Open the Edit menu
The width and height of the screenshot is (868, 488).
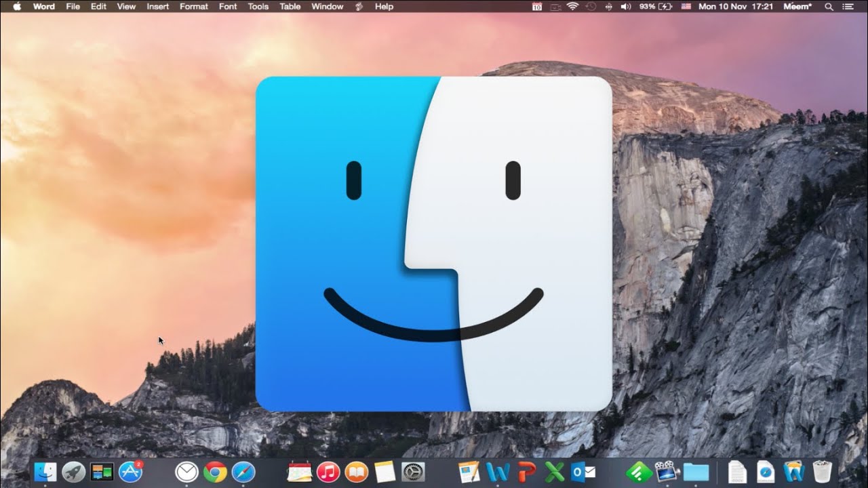pos(98,6)
